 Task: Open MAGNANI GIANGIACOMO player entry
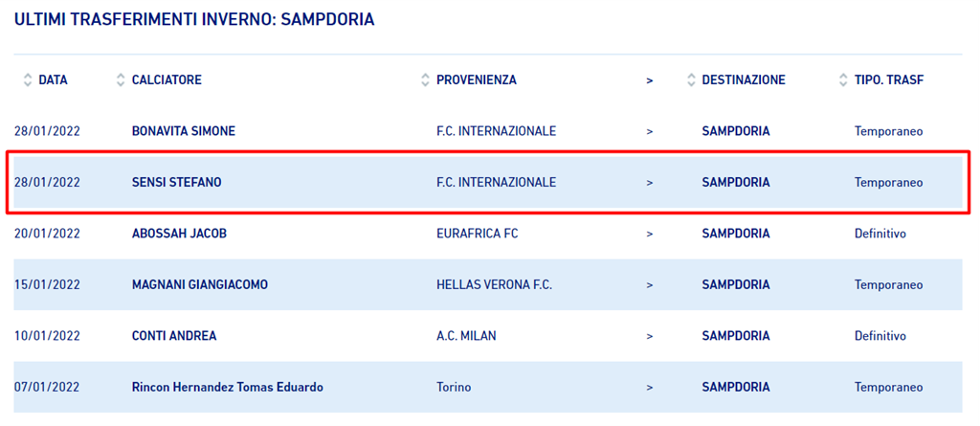pyautogui.click(x=199, y=284)
